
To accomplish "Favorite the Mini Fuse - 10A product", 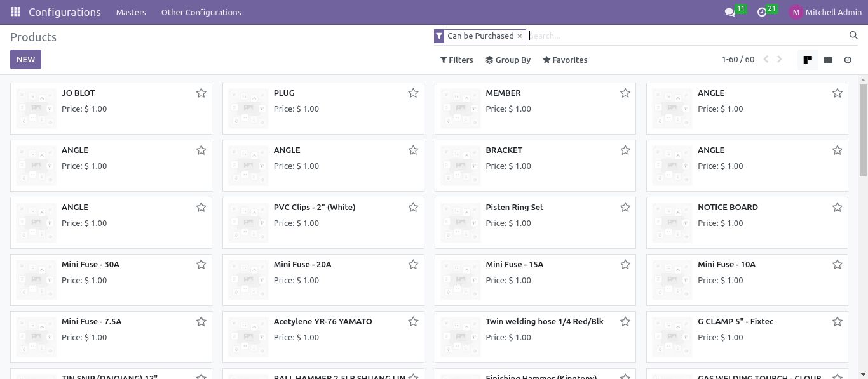I will [837, 265].
